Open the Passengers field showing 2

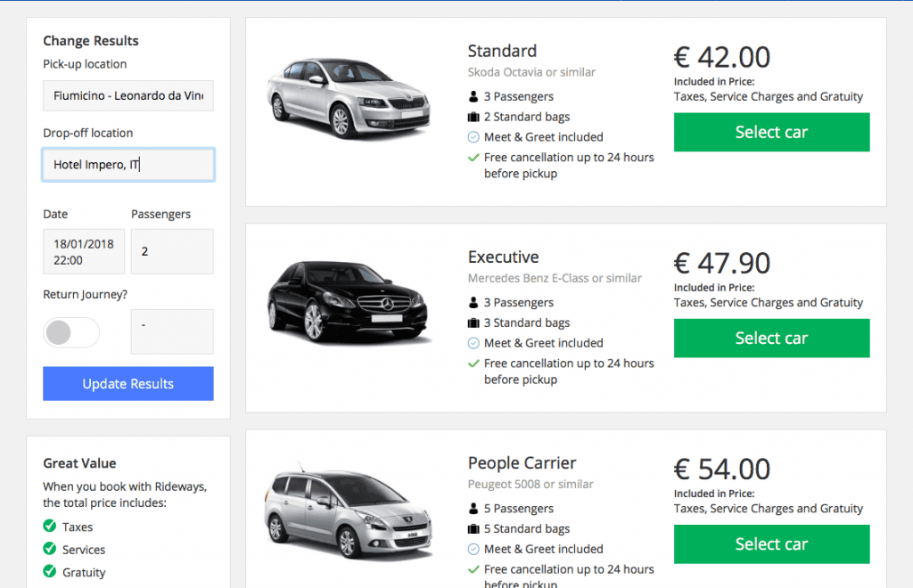coord(172,251)
